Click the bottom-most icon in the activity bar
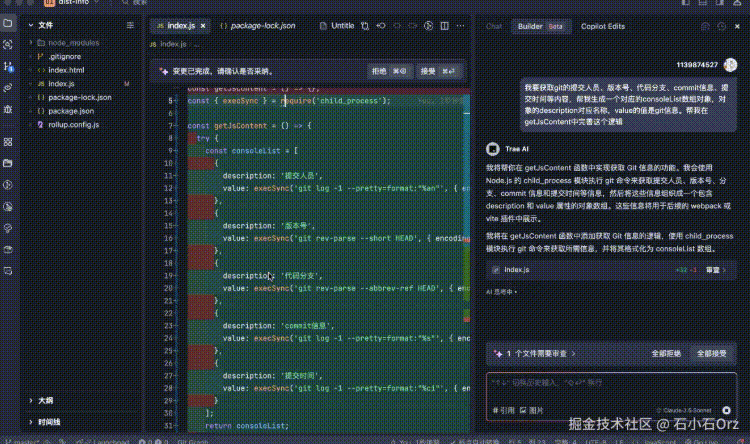 [8, 271]
